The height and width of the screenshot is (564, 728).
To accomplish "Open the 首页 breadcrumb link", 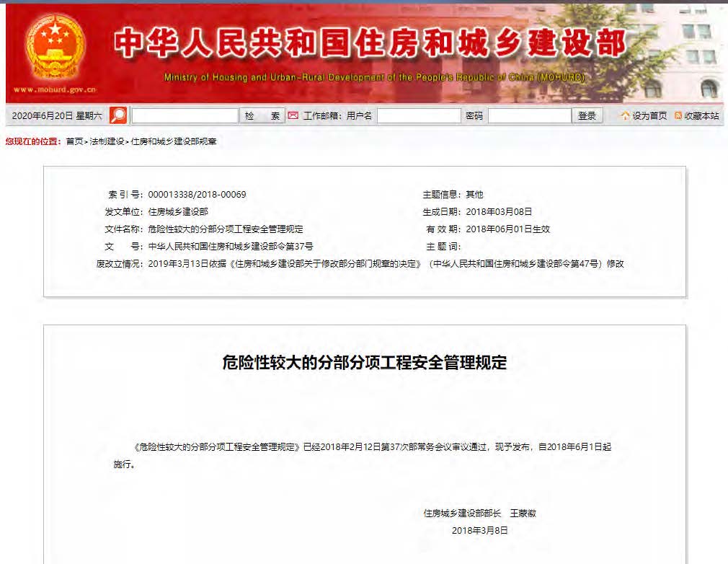I will point(74,141).
